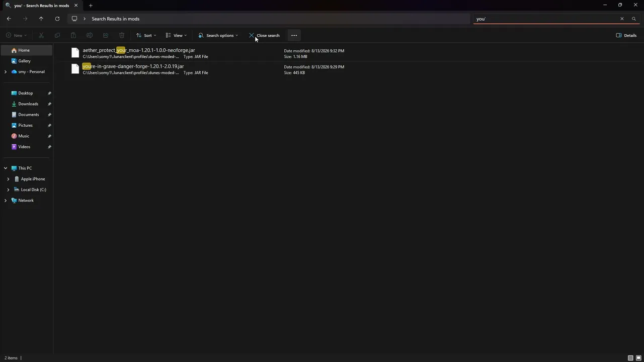Expand the Network node
This screenshot has width=644, height=362.
[6, 201]
